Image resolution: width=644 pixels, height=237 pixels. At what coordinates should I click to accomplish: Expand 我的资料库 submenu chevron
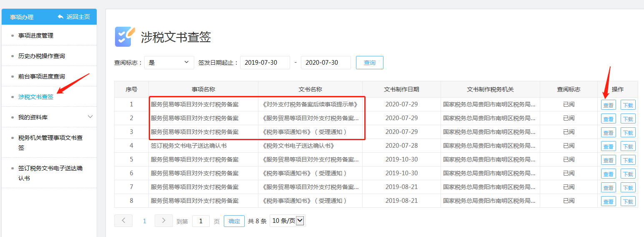point(90,117)
